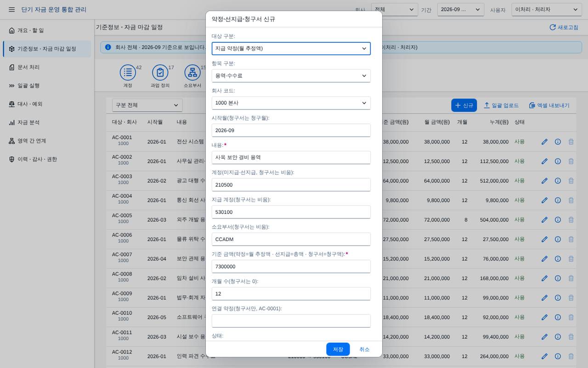Image resolution: width=588 pixels, height=368 pixels.
Task: Open the 기간 2026-09 selector
Action: click(x=461, y=10)
